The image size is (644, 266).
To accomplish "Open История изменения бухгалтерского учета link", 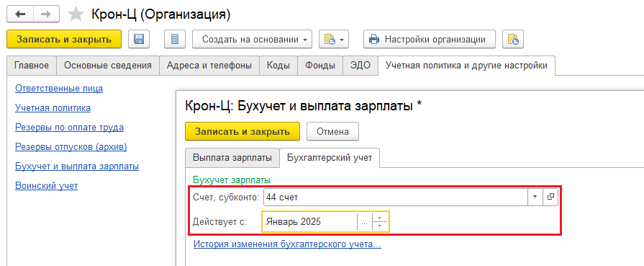I will point(288,244).
